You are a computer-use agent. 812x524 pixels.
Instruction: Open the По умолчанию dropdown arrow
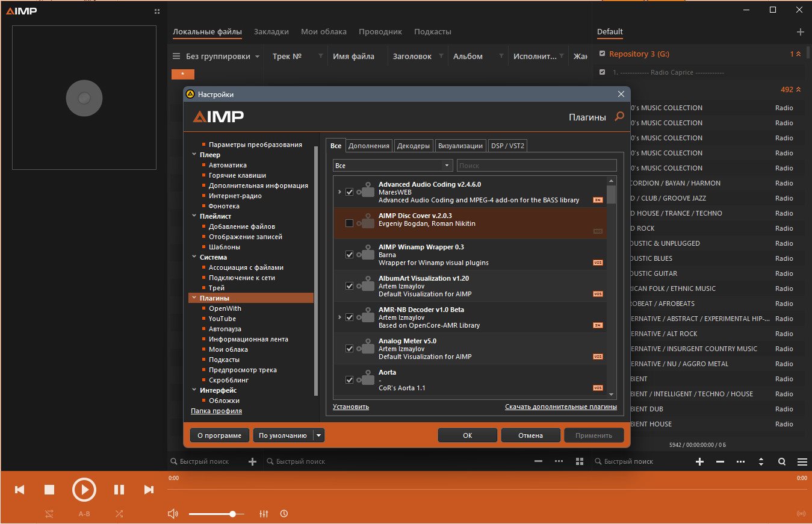(x=319, y=435)
